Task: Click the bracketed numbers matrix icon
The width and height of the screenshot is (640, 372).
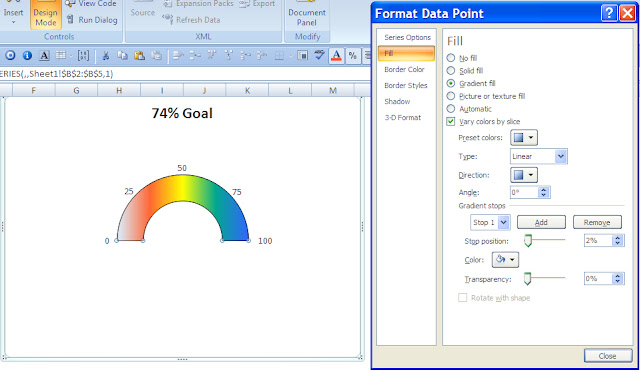Action: tap(83, 55)
